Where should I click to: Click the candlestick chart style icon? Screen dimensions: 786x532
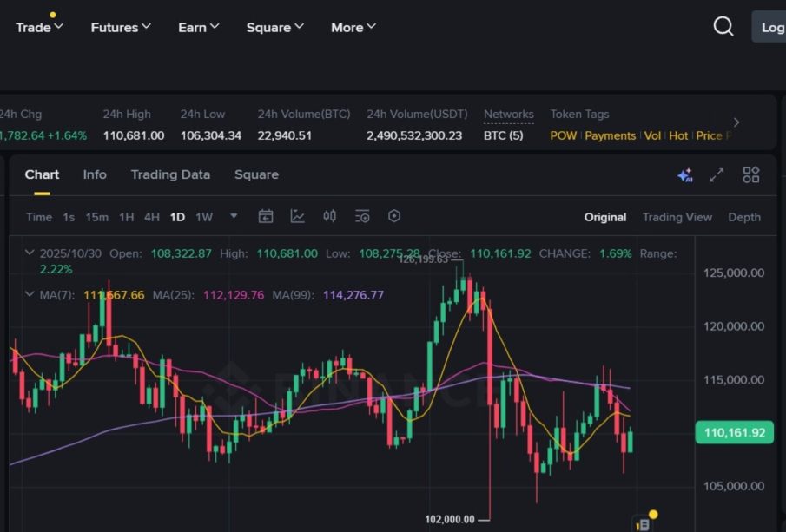[x=330, y=217]
